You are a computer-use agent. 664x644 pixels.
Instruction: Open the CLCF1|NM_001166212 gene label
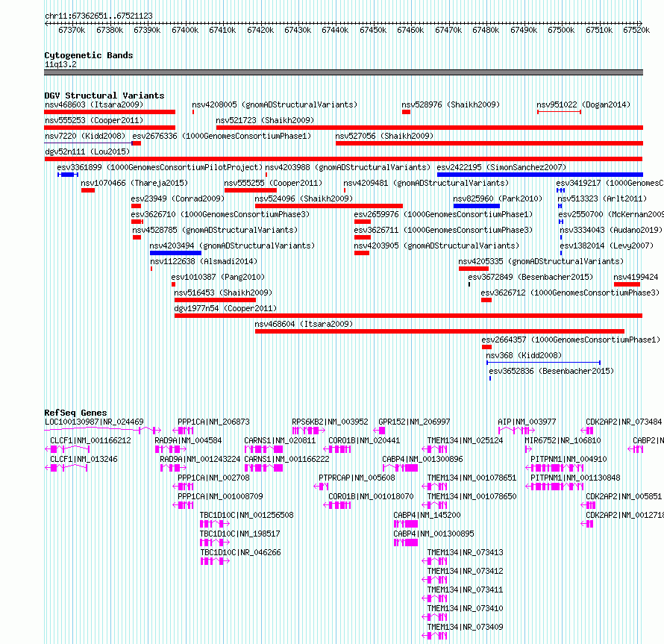coord(90,440)
